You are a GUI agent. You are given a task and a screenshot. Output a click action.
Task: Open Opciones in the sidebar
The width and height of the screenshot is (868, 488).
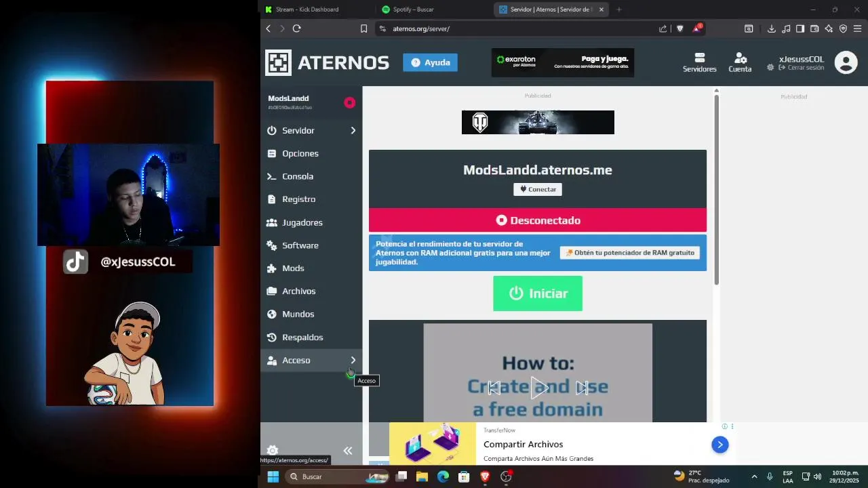coord(311,153)
